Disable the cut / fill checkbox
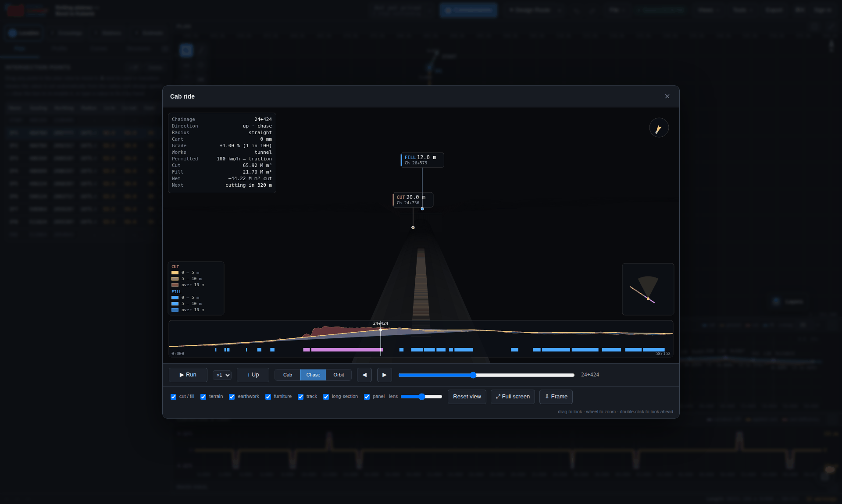Screen dimensions: 842x504 point(174,397)
